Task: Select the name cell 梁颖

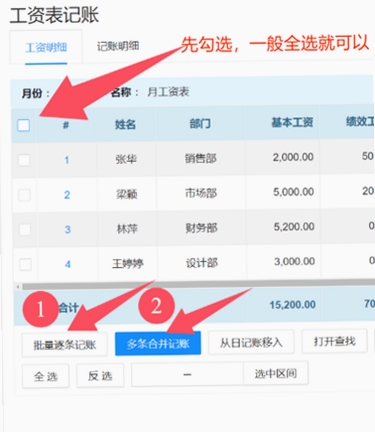Action: pos(126,194)
